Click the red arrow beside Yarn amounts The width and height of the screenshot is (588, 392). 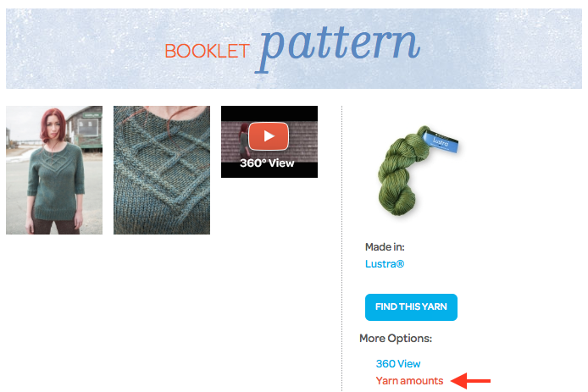(470, 381)
